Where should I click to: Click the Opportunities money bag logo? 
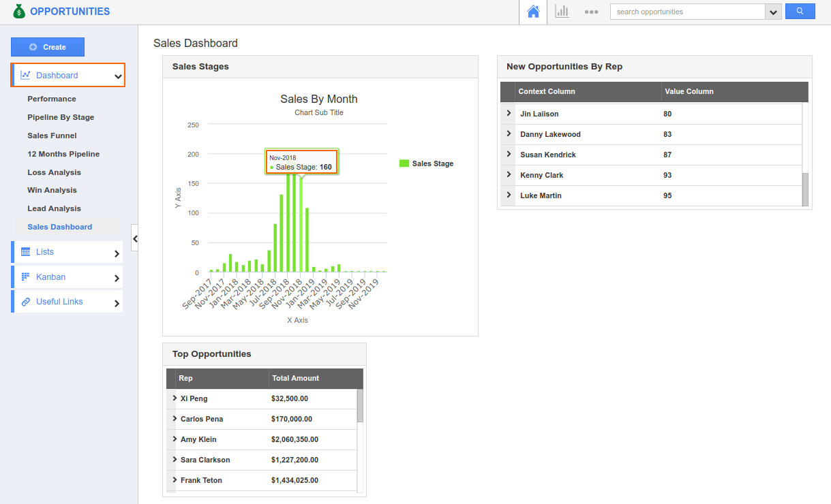[x=19, y=12]
